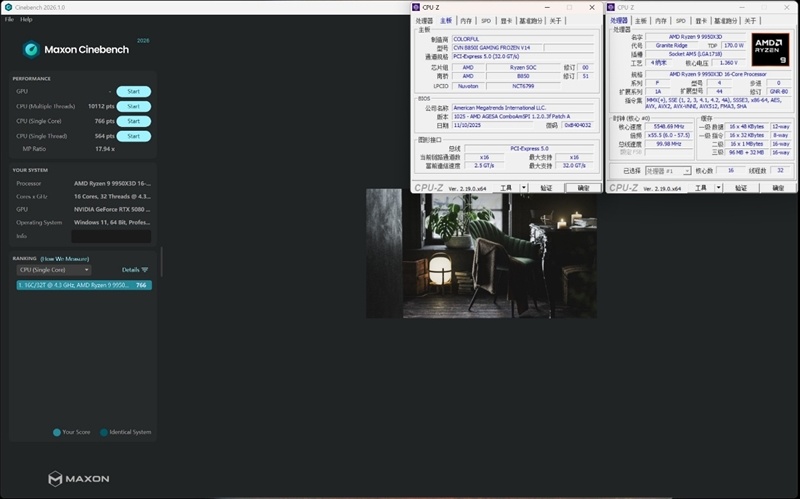This screenshot has height=499, width=800.
Task: Click the Identical System legend dot
Action: coord(104,432)
